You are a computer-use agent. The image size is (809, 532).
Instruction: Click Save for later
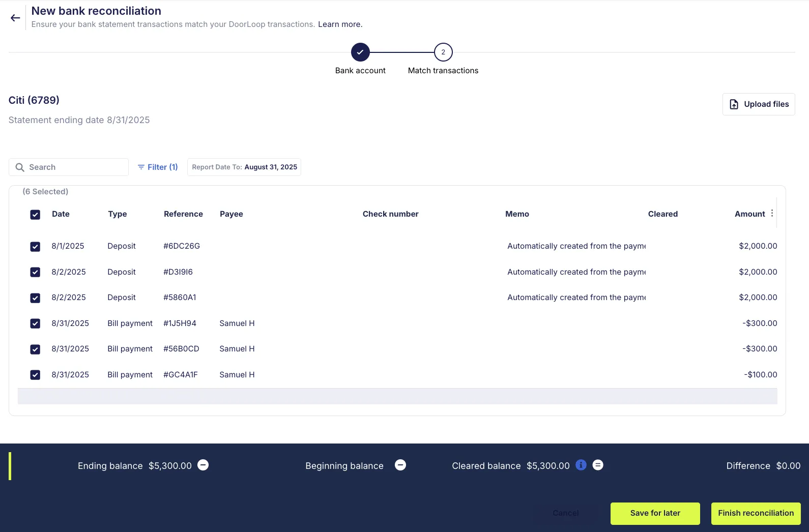(655, 513)
